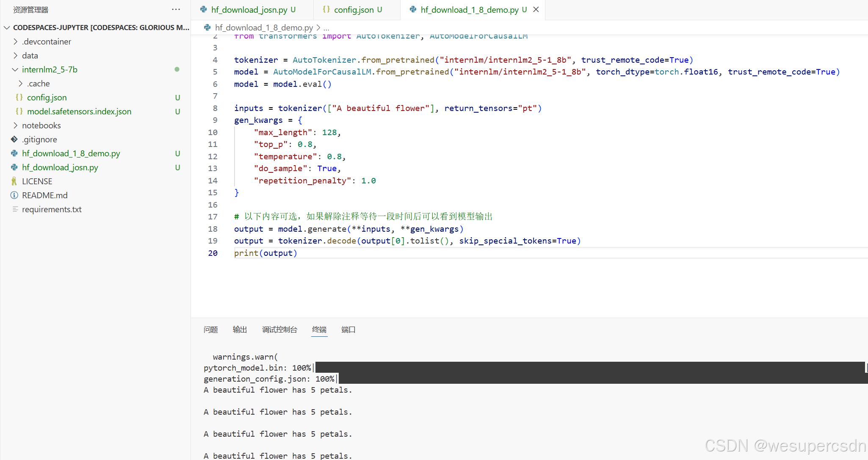Open hf_download_josn.py in the file tree
The width and height of the screenshot is (868, 460).
(60, 167)
